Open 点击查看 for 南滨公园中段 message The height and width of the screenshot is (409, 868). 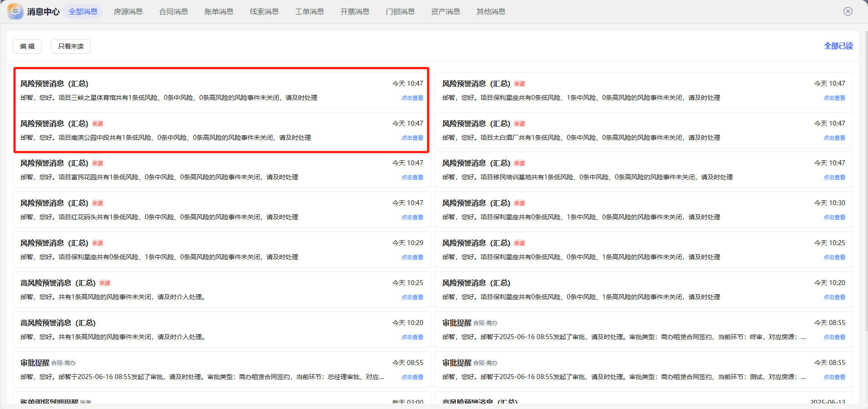click(412, 138)
